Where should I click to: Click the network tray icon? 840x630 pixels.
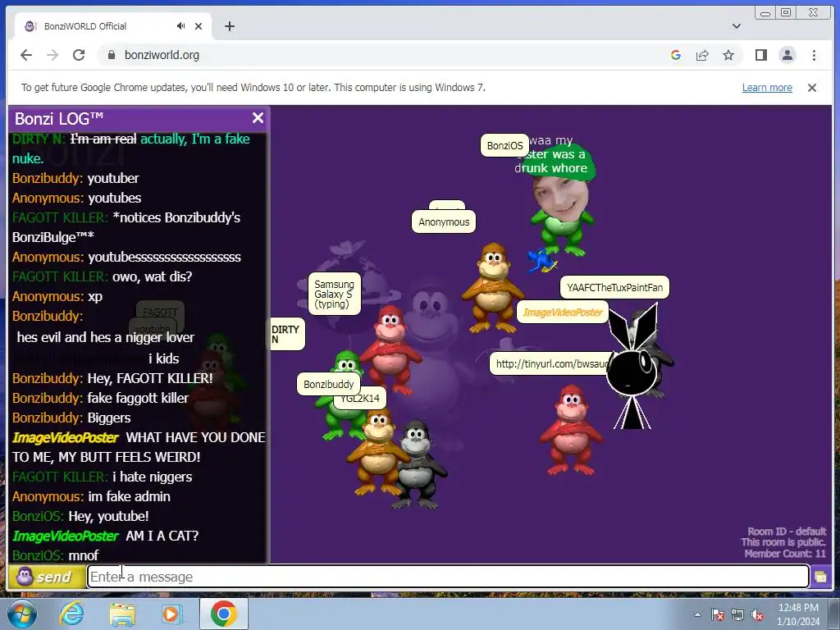tap(737, 614)
